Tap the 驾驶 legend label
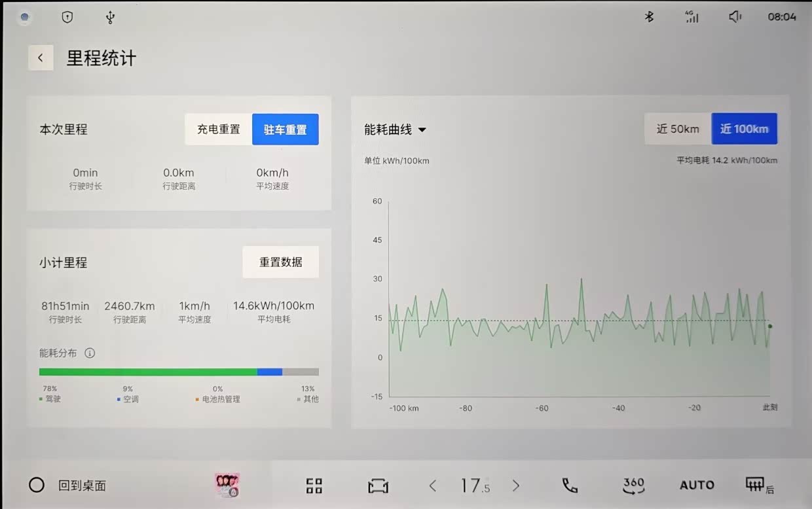Image resolution: width=812 pixels, height=509 pixels. 53,398
